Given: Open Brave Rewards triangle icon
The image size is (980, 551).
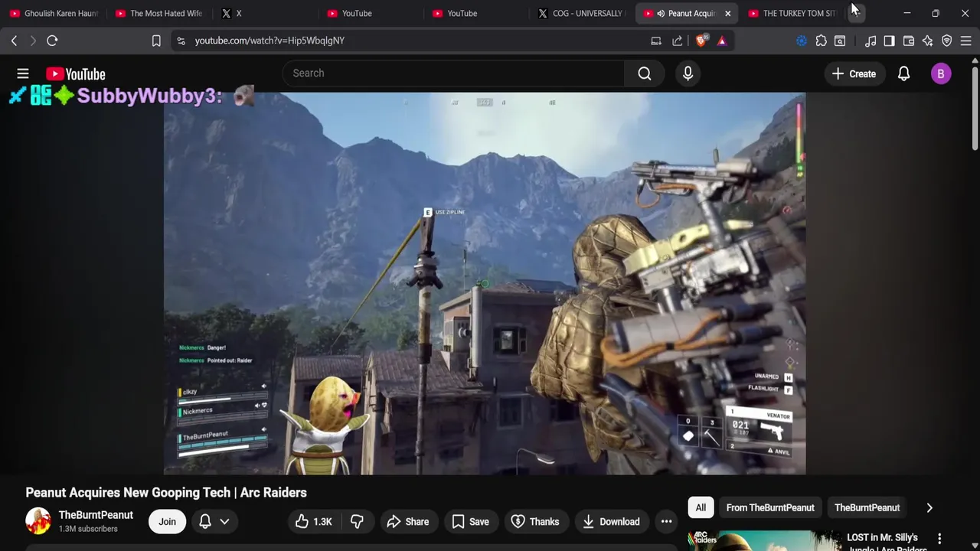Looking at the screenshot, I should point(722,41).
